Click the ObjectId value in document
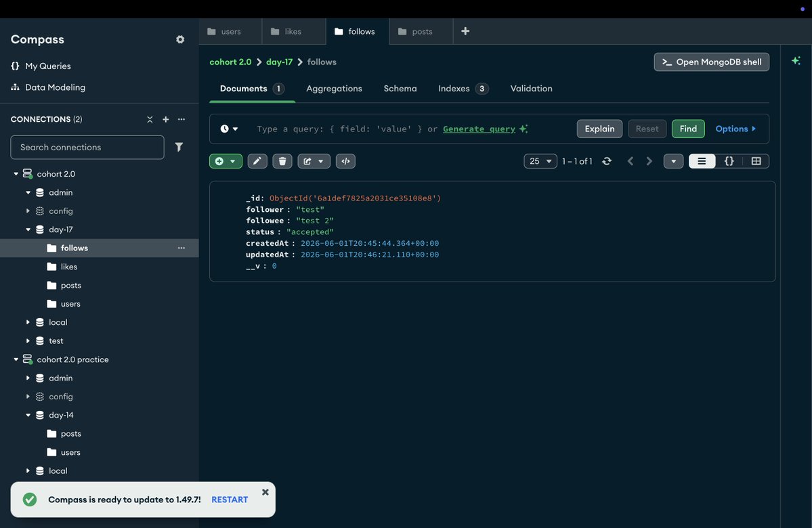Viewport: 812px width, 528px height. click(x=356, y=198)
